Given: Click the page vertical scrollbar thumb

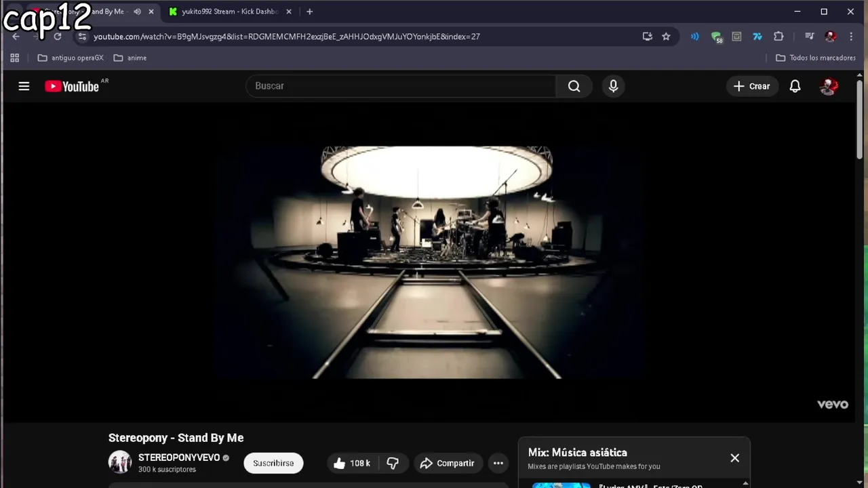Looking at the screenshot, I should click(859, 119).
